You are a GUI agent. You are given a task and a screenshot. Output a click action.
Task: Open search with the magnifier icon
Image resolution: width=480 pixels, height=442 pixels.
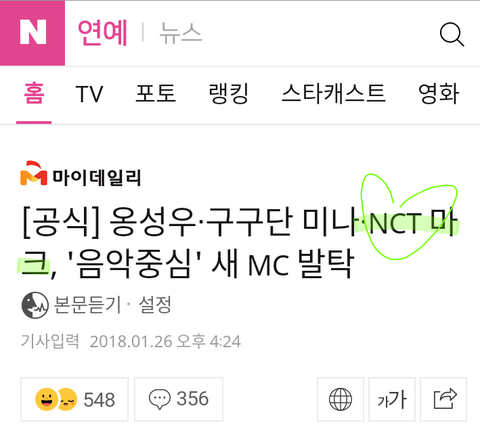coord(452,34)
